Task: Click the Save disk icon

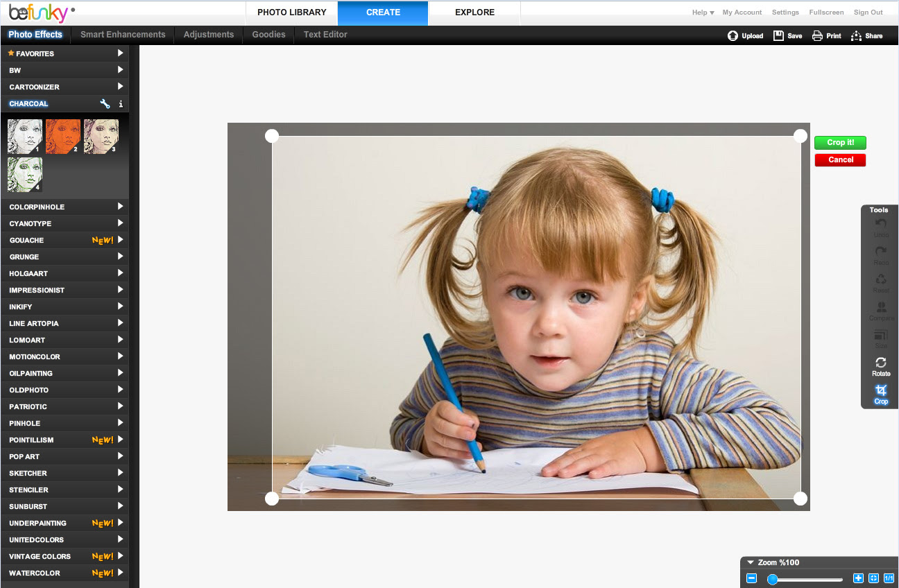Action: [x=778, y=35]
